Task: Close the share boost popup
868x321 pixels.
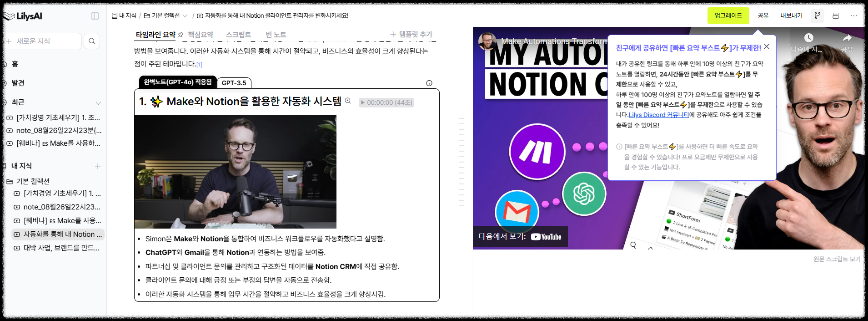Action: 767,47
